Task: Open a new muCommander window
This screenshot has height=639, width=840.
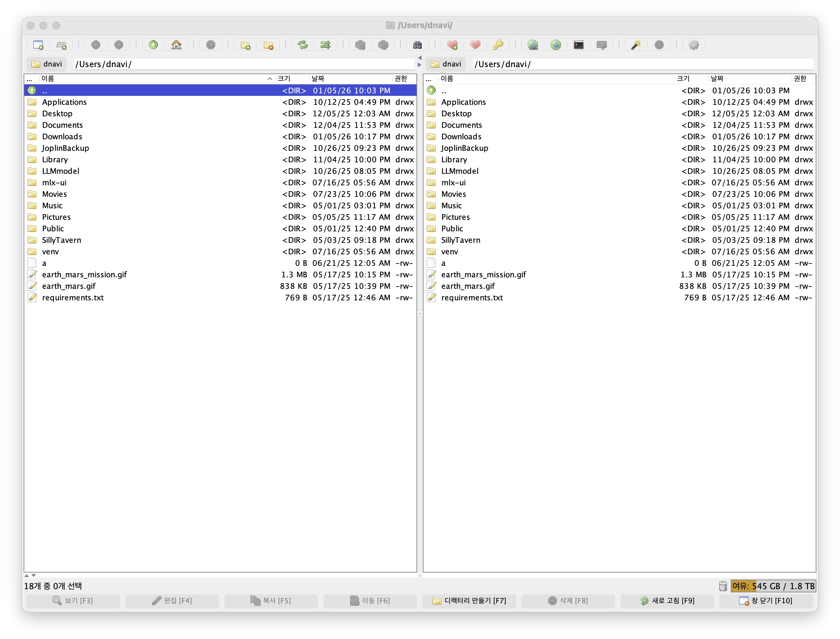Action: pyautogui.click(x=38, y=44)
